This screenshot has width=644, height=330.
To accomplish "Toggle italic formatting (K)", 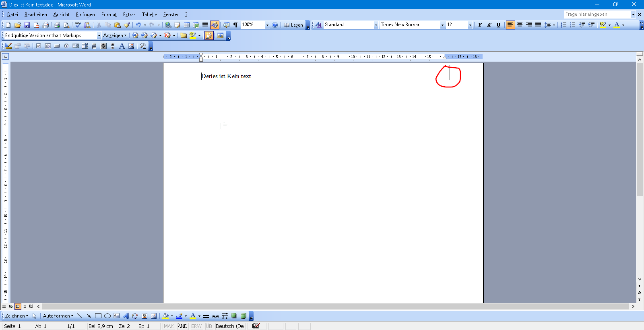I will click(489, 25).
